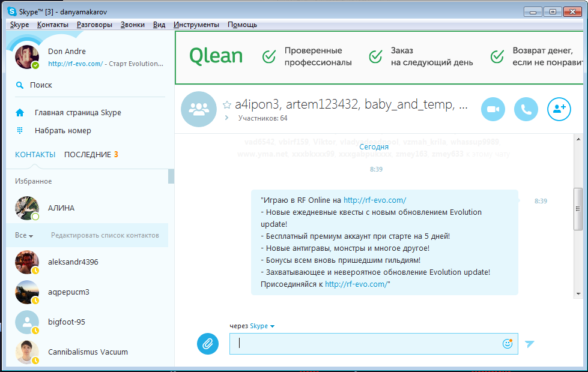This screenshot has width=588, height=372.
Task: Start a video call in the group chat
Action: coord(493,109)
